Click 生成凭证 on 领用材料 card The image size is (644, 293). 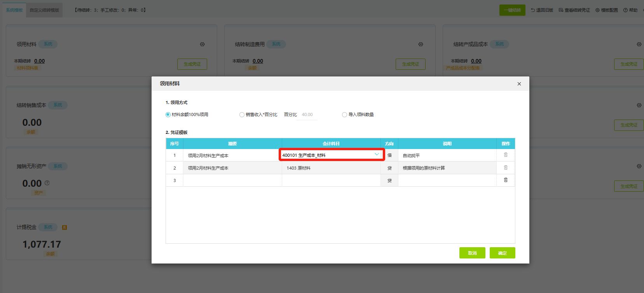coord(192,64)
